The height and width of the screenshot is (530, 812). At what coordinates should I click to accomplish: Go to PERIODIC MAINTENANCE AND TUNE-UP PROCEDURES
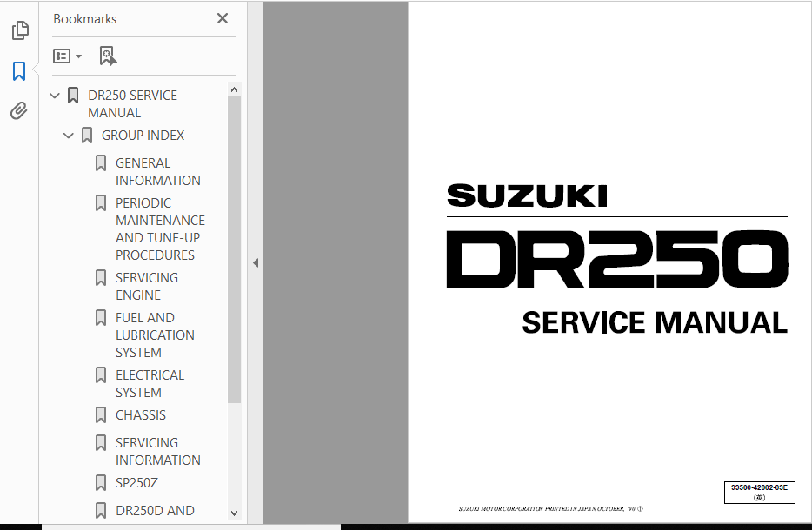[x=160, y=229]
